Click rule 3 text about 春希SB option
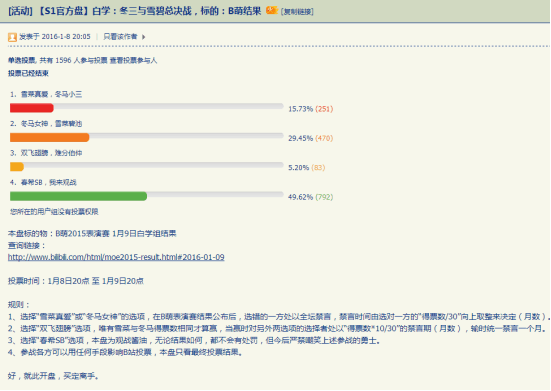Image resolution: width=551 pixels, height=391 pixels. [x=194, y=340]
